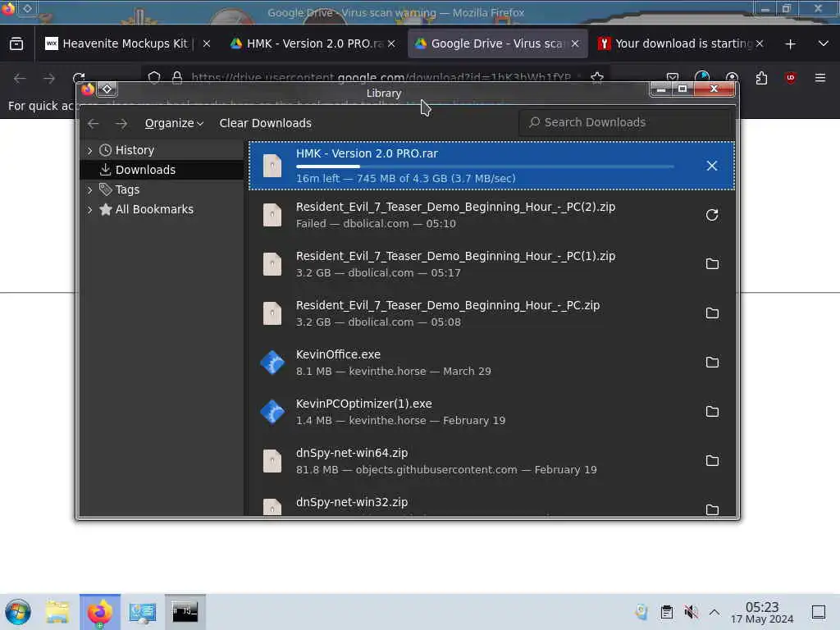Screen dimensions: 840x630
Task: Open the Firefox hamburger application menu
Action: pyautogui.click(x=820, y=78)
